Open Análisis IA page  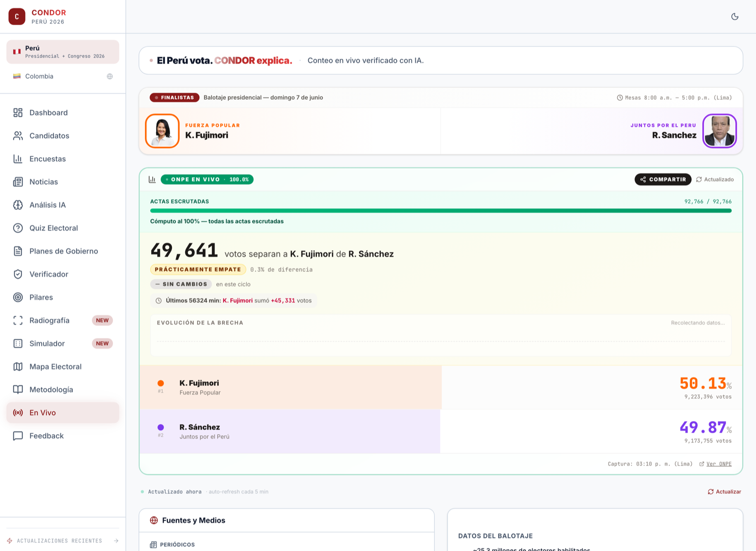63,205
